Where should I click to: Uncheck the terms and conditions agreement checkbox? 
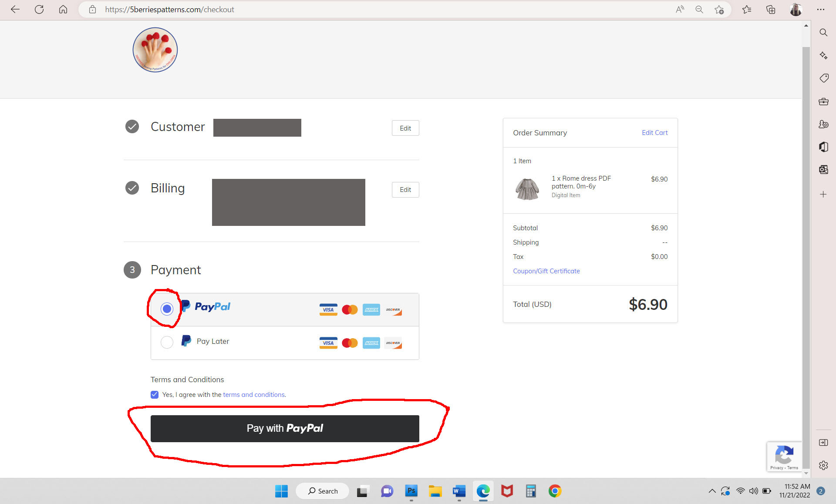pyautogui.click(x=155, y=395)
